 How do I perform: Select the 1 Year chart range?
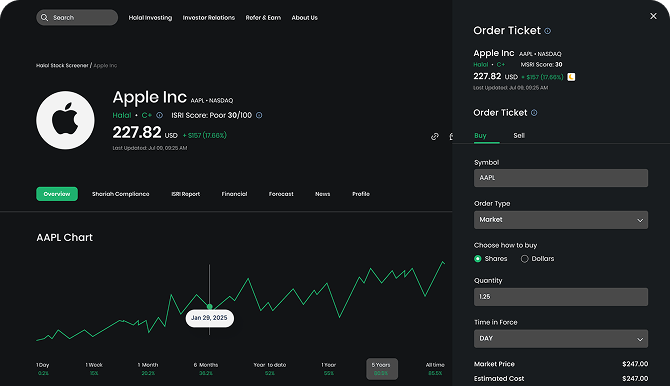coord(329,368)
